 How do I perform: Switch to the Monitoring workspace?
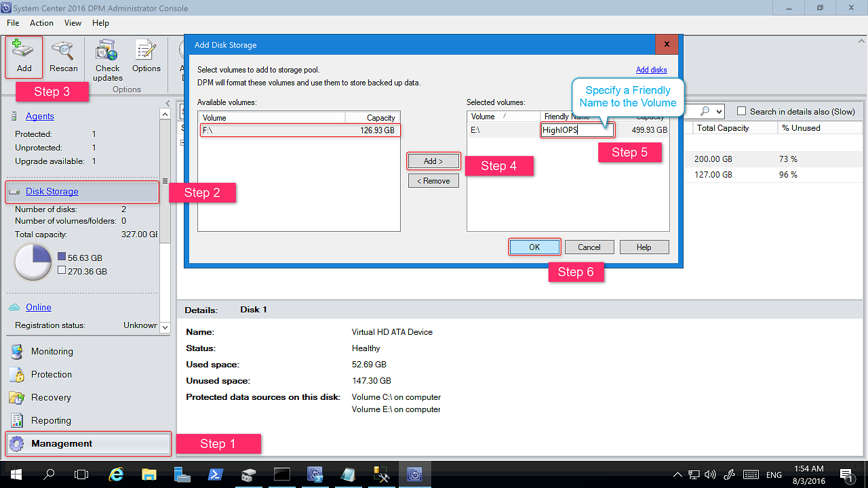click(x=51, y=351)
